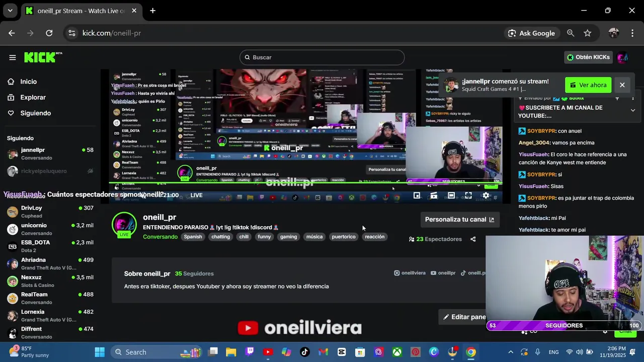Open jannellpr channel in Siguiendo list
This screenshot has width=644, height=362.
click(50, 153)
